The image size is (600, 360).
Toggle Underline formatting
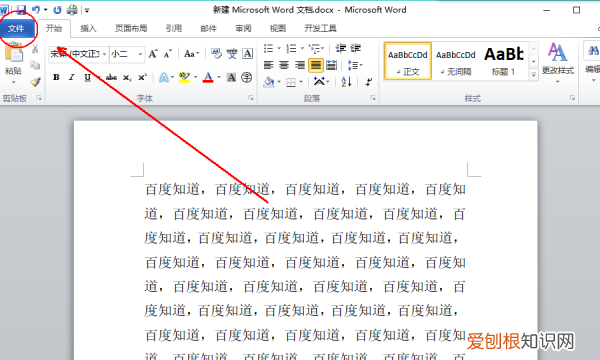click(x=88, y=77)
